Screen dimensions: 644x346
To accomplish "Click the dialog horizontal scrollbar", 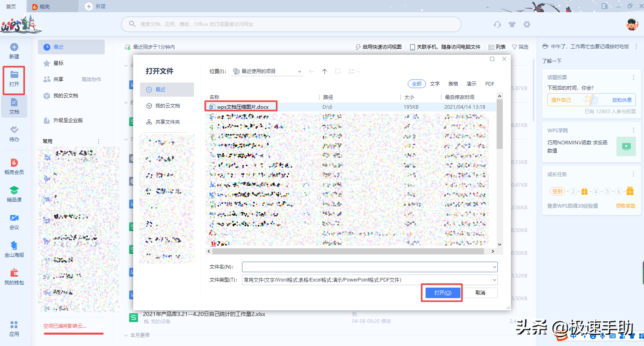I will point(348,251).
